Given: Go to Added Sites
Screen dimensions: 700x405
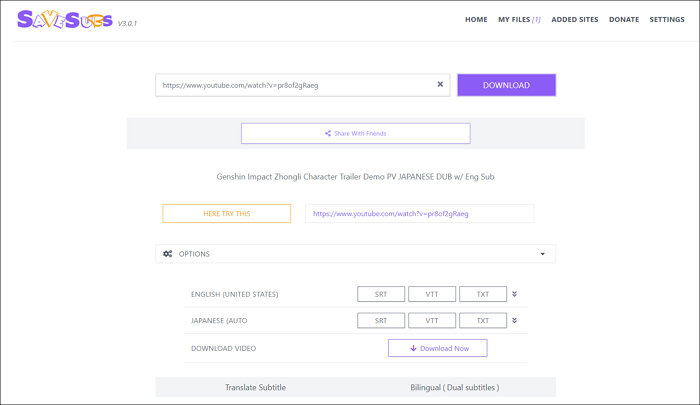Looking at the screenshot, I should (575, 20).
